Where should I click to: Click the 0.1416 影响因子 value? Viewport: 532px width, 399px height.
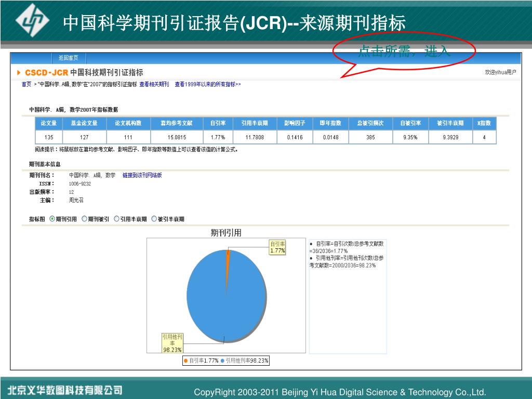click(295, 137)
